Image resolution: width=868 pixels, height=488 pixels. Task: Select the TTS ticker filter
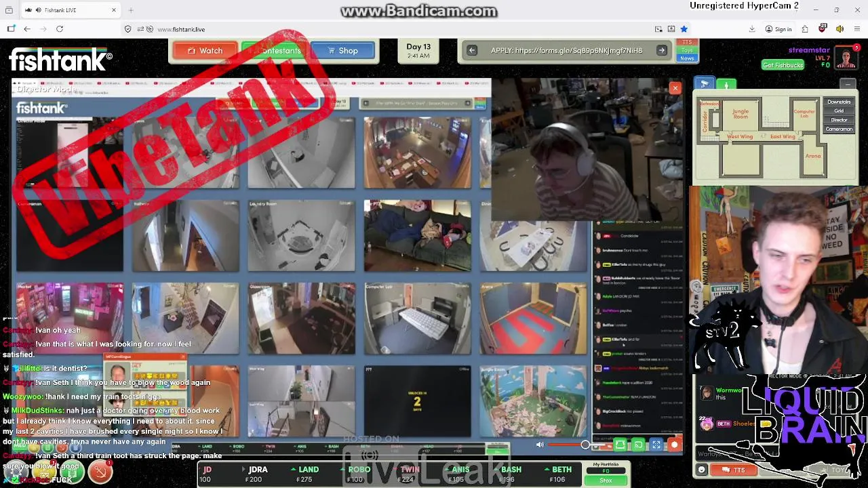pos(687,42)
